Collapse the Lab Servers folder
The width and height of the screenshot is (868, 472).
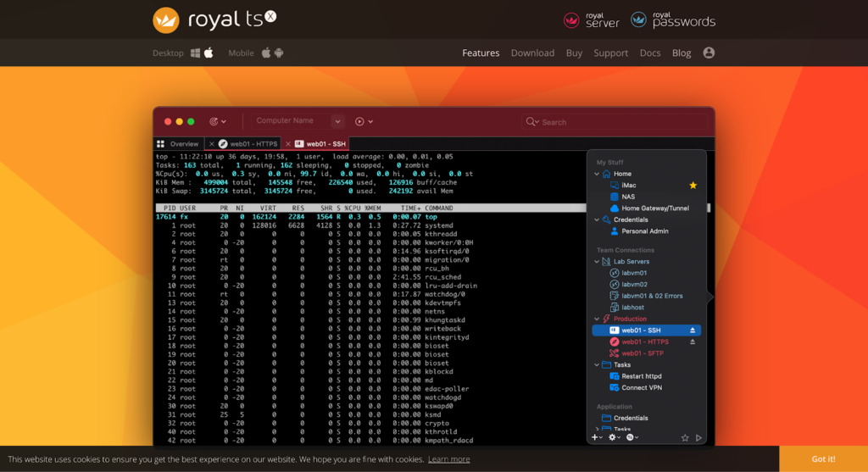tap(597, 262)
